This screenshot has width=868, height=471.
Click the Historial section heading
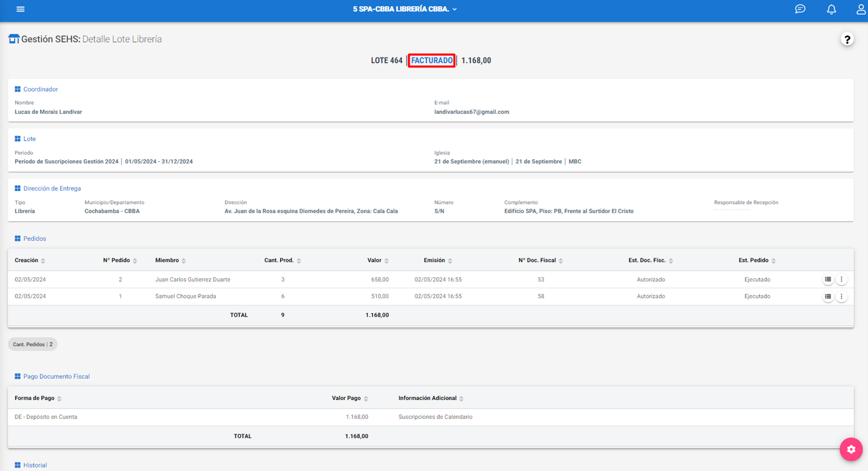click(35, 465)
